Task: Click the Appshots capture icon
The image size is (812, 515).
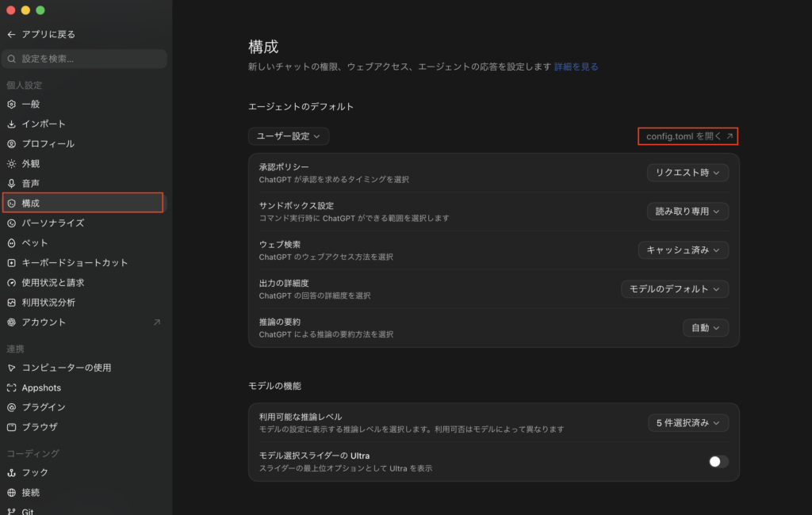Action: 11,387
